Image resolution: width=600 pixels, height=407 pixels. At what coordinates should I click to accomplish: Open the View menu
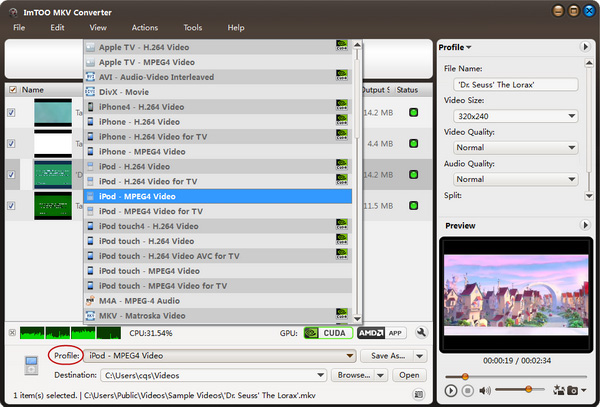(98, 28)
